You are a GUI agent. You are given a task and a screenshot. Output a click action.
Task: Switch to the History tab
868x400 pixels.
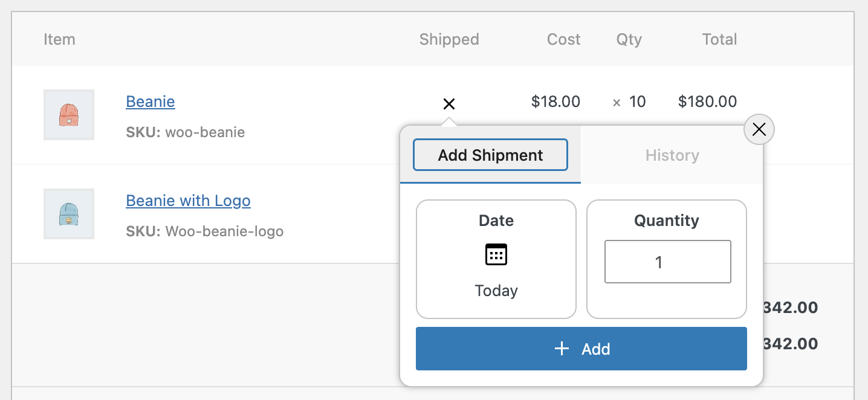tap(672, 155)
